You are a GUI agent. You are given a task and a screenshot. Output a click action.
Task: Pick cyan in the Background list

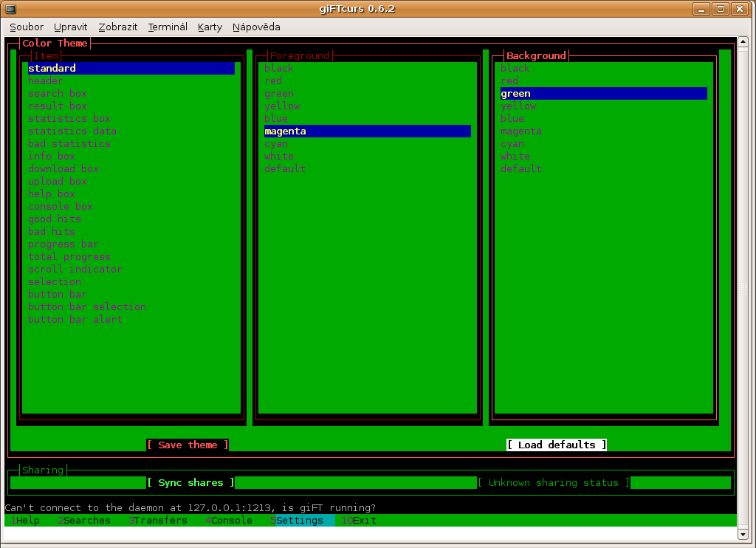(512, 143)
